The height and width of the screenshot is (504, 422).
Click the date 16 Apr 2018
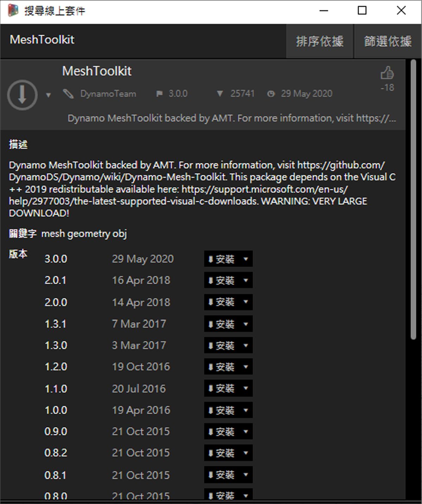point(141,280)
